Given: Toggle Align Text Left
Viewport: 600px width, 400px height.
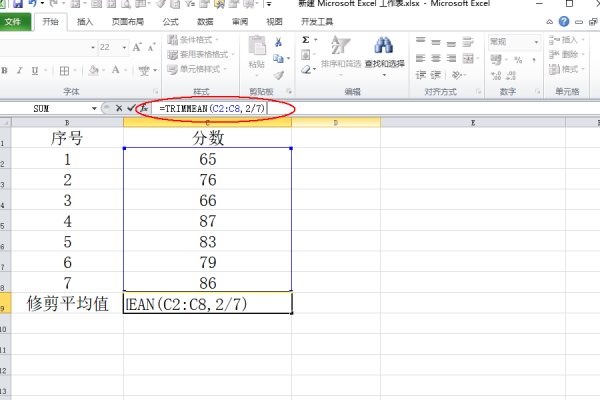Looking at the screenshot, I should coord(421,58).
